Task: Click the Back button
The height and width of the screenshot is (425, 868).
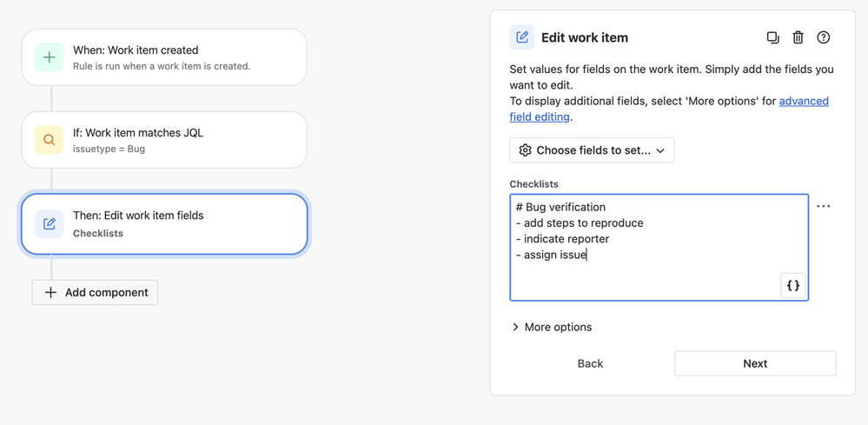Action: click(590, 363)
